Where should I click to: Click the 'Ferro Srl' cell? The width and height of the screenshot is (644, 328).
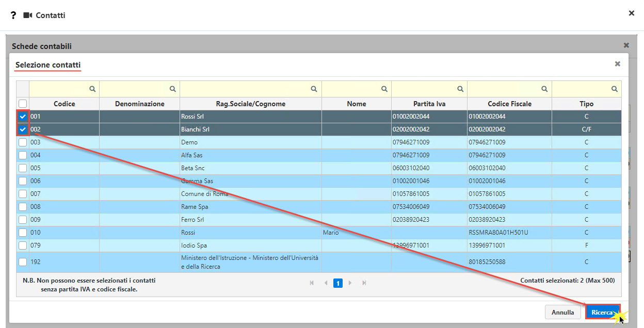[x=250, y=220]
